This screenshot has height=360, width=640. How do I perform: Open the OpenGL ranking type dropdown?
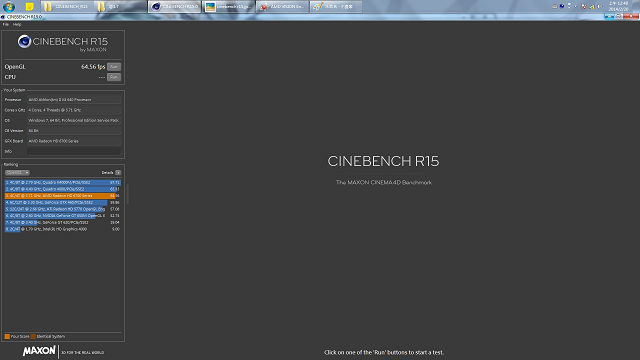[17, 173]
